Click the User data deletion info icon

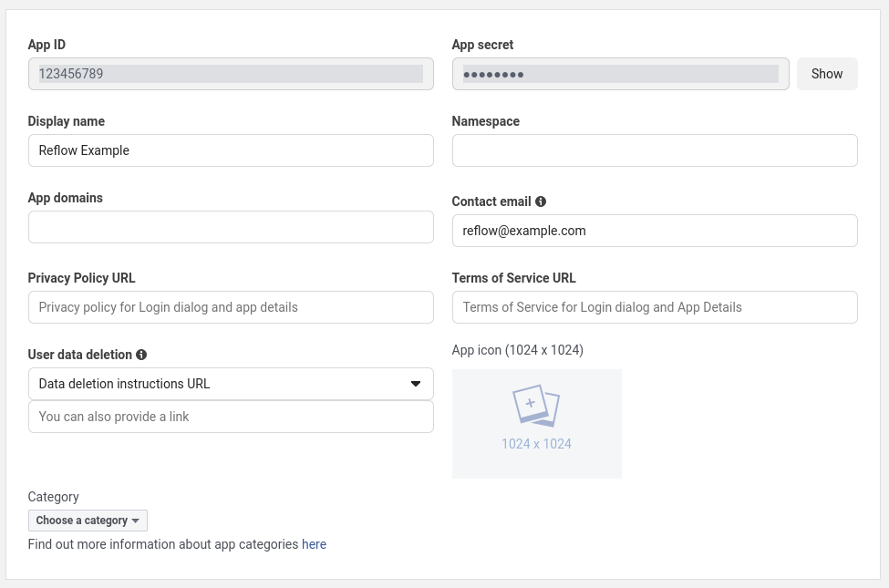click(141, 355)
